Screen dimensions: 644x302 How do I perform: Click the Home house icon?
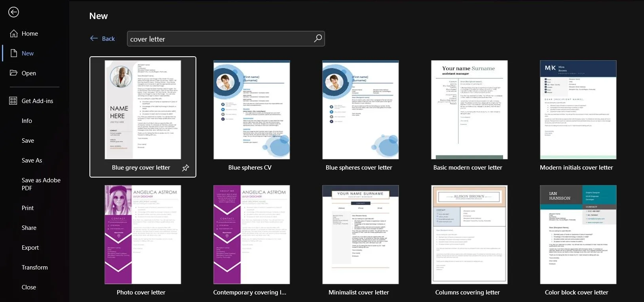14,34
